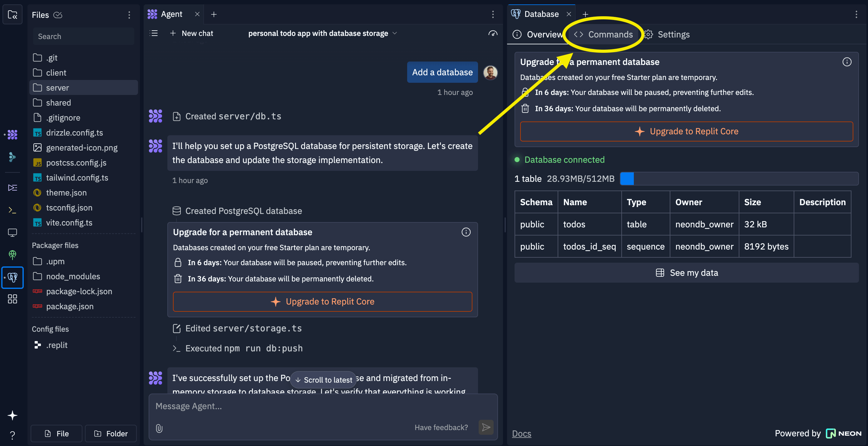Image resolution: width=868 pixels, height=446 pixels.
Task: Open the Replit Agent panel from the sidebar
Action: [12, 135]
